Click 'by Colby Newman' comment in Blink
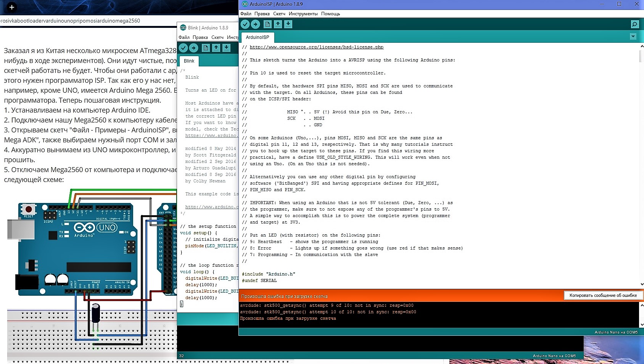The width and height of the screenshot is (644, 364). (205, 181)
